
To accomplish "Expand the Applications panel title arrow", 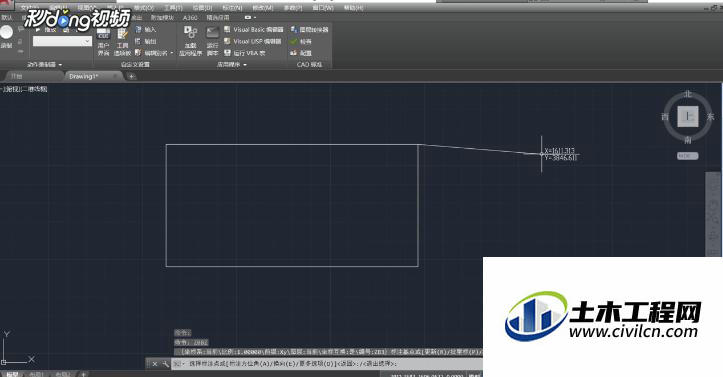I will pyautogui.click(x=245, y=65).
